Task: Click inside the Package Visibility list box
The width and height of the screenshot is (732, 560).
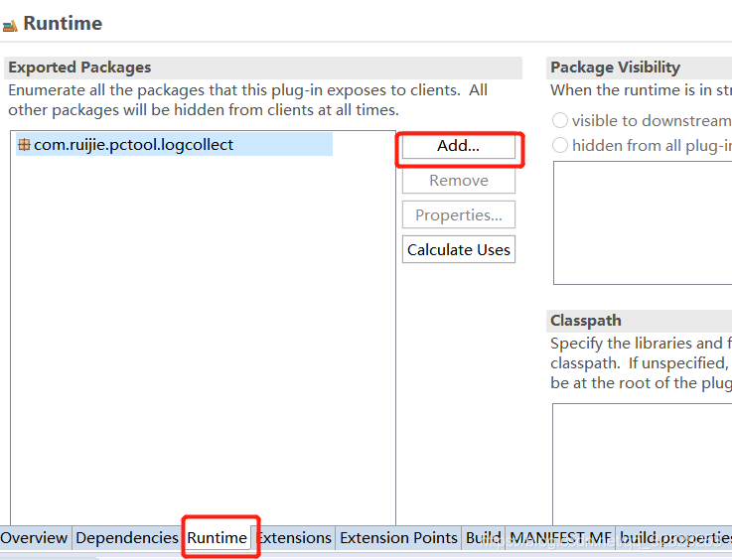Action: (643, 222)
